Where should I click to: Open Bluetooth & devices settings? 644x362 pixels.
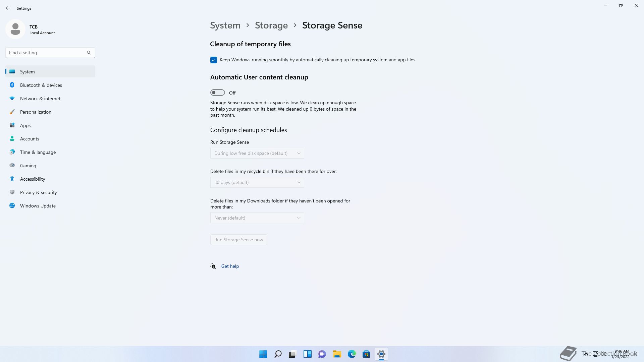click(x=50, y=85)
